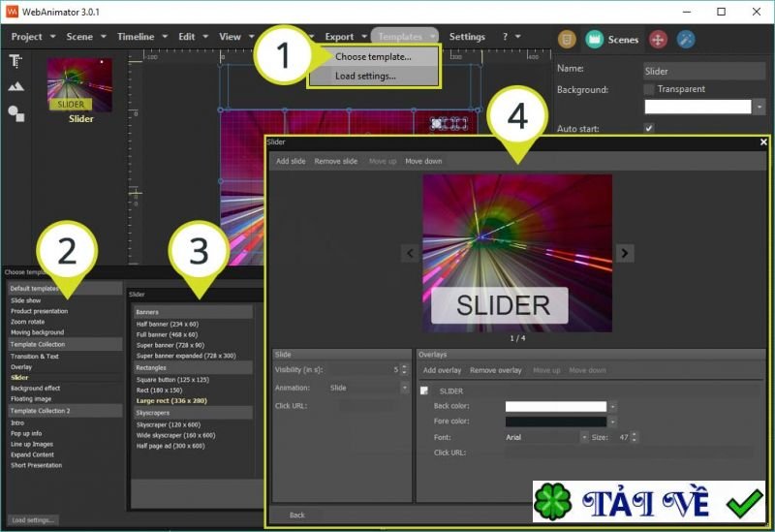Viewport: 775px width, 532px height.
Task: Open the Back color dropdown arrow
Action: coord(612,407)
